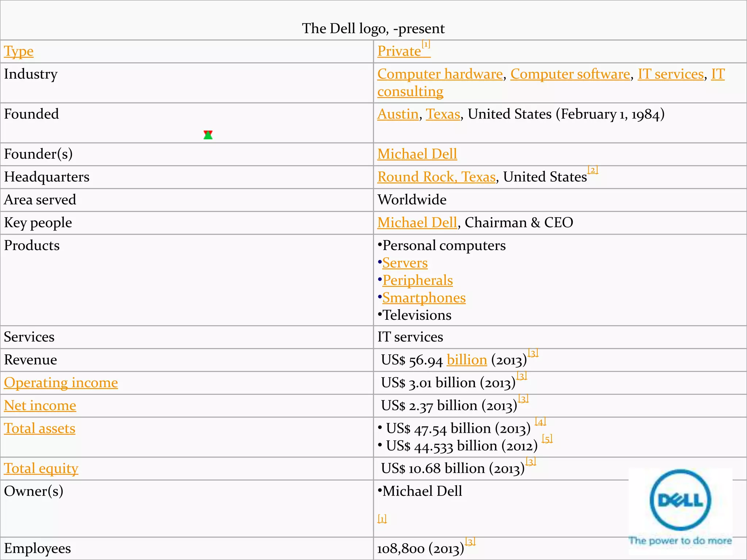
Task: Follow the Computer hardware link
Action: 440,74
